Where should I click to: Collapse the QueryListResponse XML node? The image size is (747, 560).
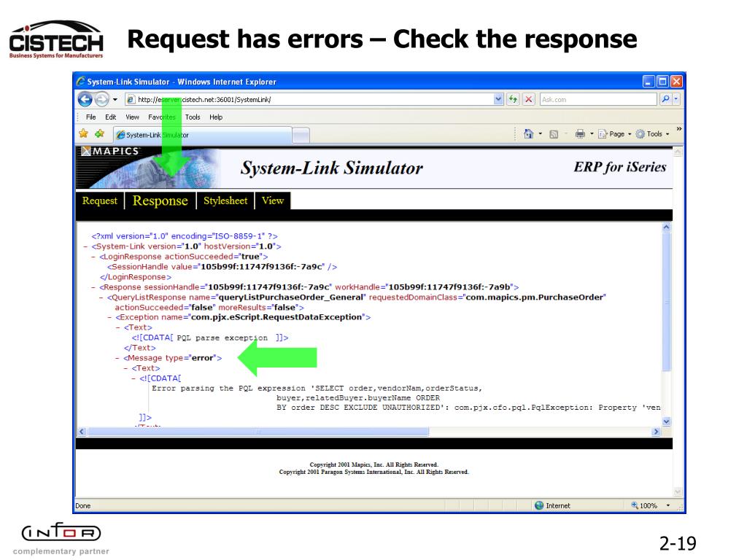[101, 297]
